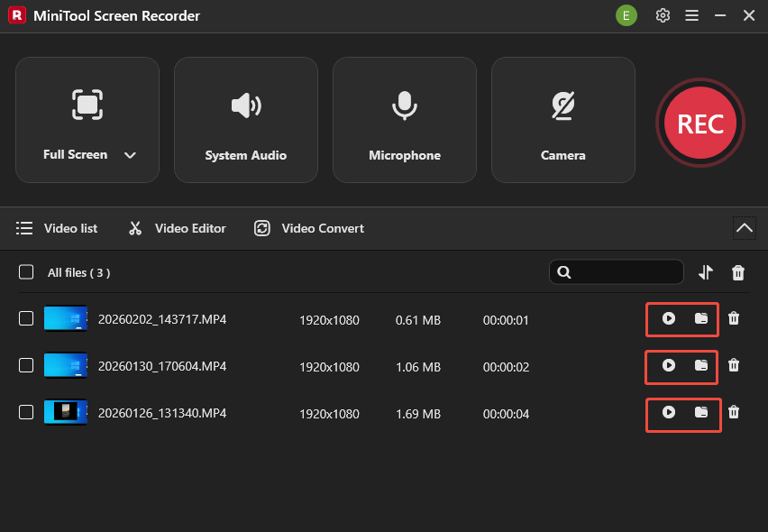This screenshot has height=532, width=768.
Task: Check the All files checkbox
Action: [26, 271]
